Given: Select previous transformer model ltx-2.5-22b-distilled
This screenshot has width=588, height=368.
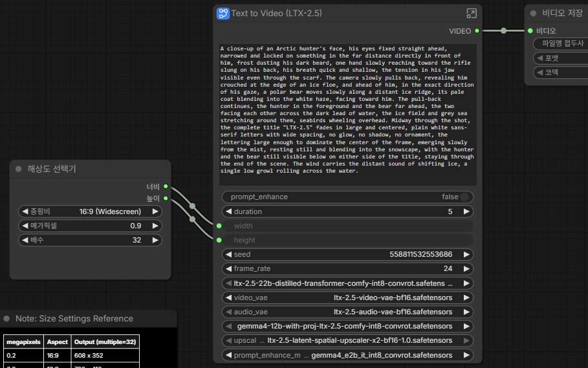Looking at the screenshot, I should pyautogui.click(x=228, y=283).
